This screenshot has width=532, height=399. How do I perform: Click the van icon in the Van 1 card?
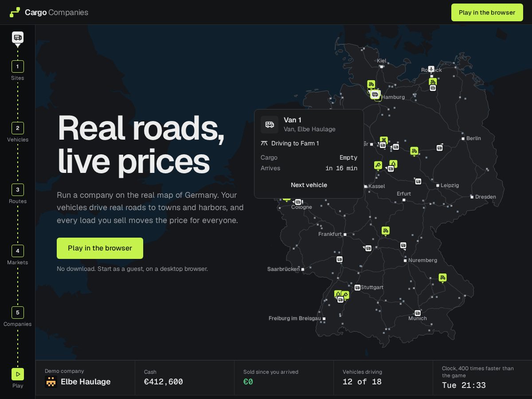pyautogui.click(x=270, y=125)
